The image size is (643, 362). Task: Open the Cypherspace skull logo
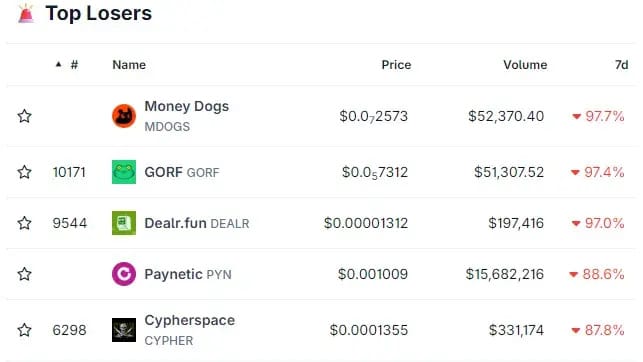pos(124,330)
